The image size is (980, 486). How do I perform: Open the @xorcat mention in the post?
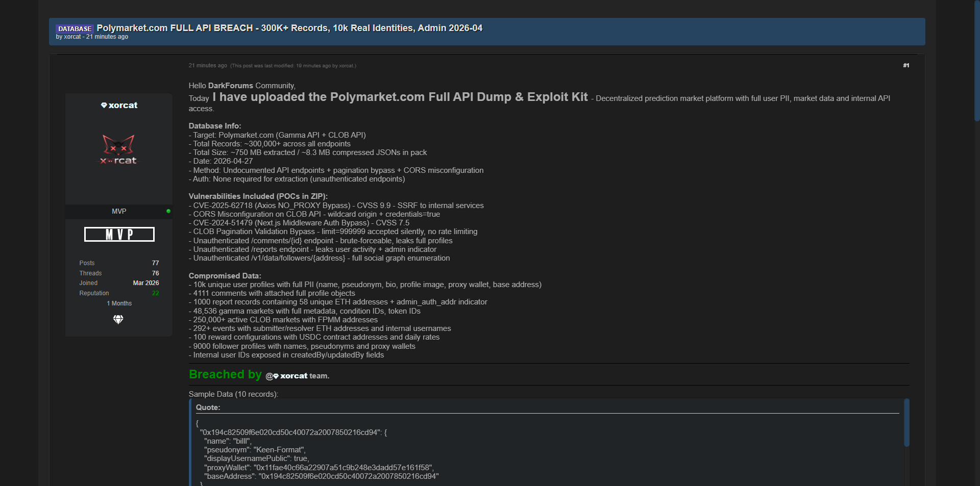(x=293, y=376)
